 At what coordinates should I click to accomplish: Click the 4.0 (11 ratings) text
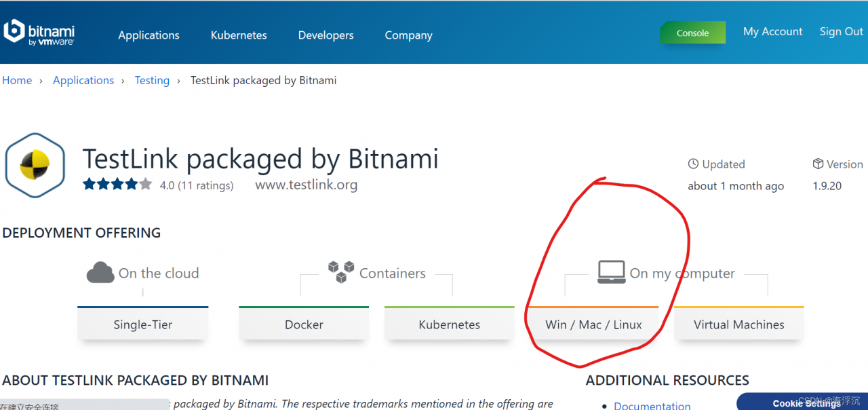coord(197,185)
